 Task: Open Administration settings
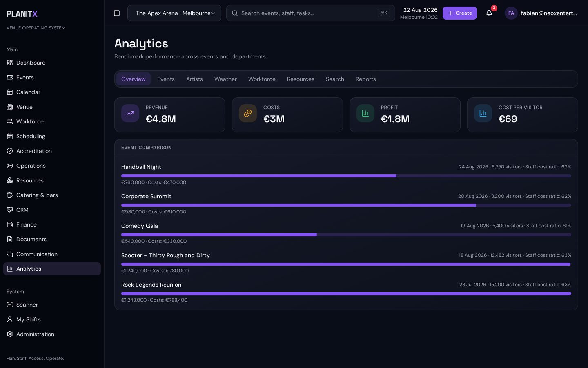pyautogui.click(x=52, y=334)
